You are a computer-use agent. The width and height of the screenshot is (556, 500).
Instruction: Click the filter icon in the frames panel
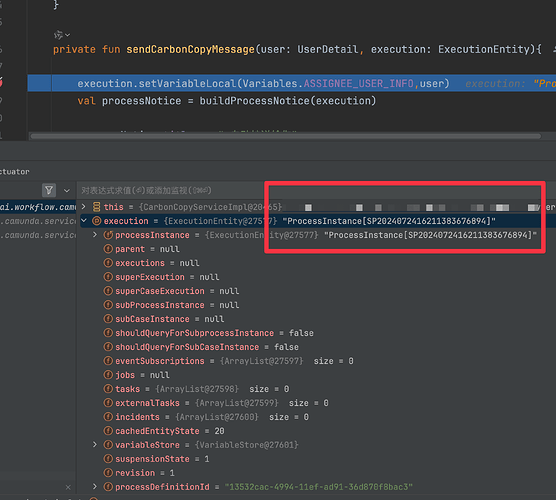(49, 190)
